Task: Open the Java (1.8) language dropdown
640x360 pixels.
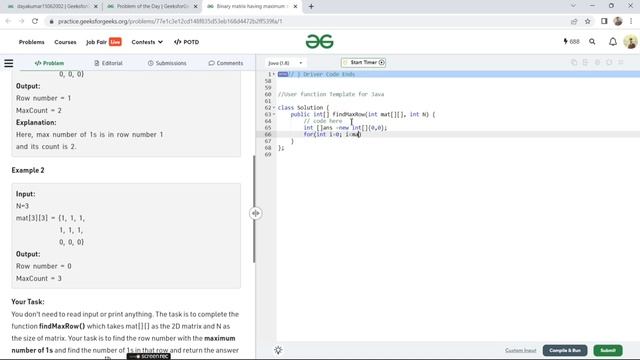Action: [x=285, y=63]
